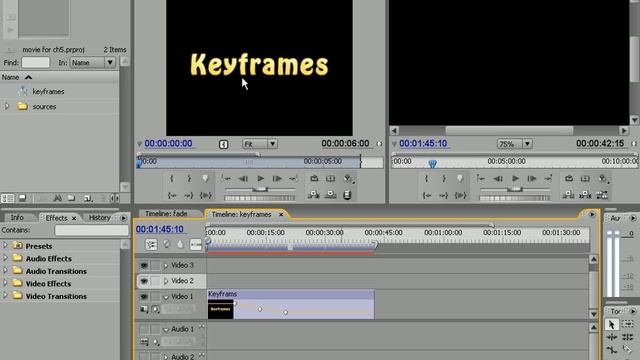Go to Out point in Source monitor

point(189,196)
